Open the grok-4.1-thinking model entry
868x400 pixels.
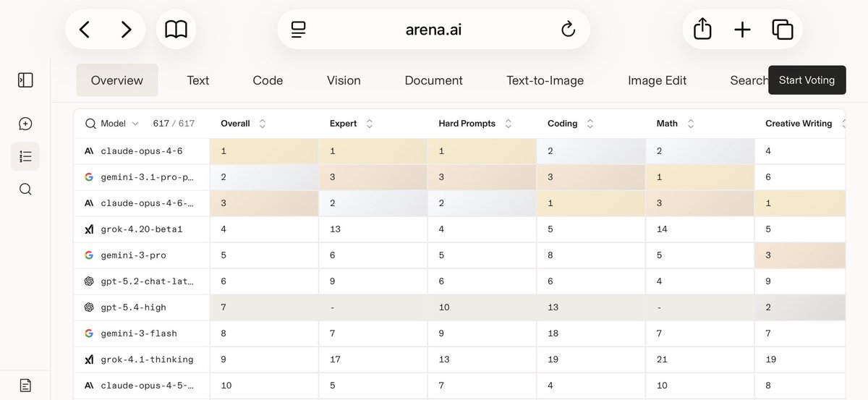pyautogui.click(x=147, y=359)
